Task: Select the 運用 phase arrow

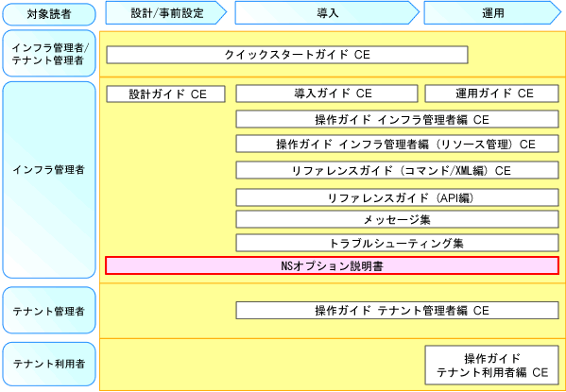Action: coord(492,13)
